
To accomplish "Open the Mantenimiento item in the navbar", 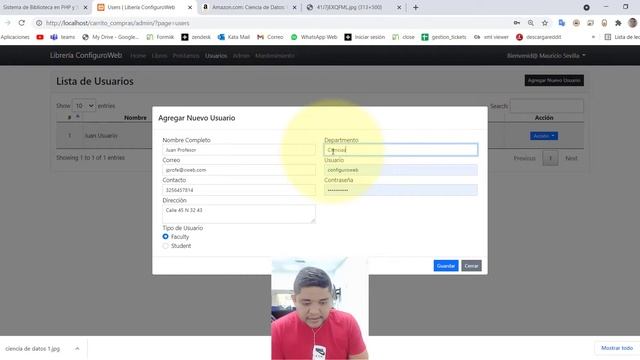I will click(275, 56).
